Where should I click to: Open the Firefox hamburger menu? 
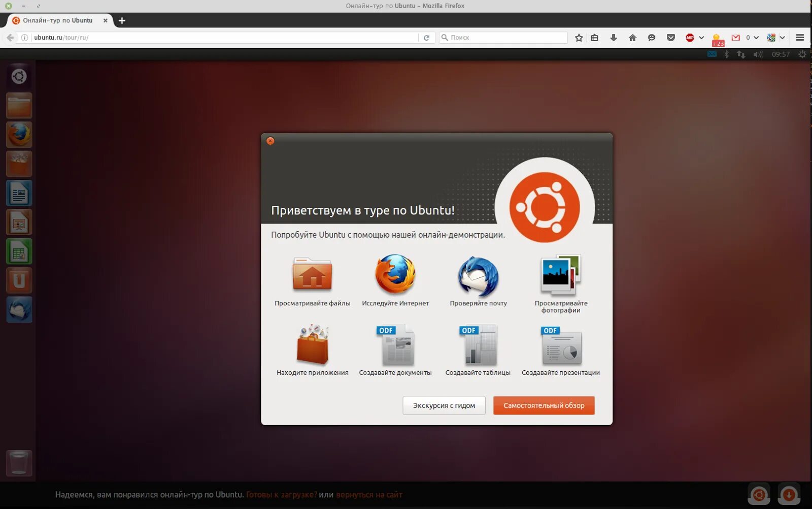click(x=800, y=38)
